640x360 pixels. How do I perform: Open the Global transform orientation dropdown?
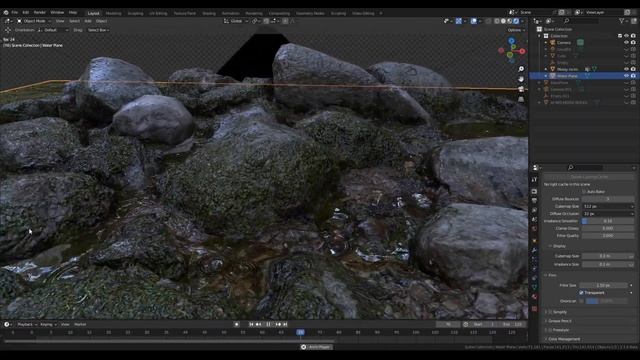pos(236,21)
